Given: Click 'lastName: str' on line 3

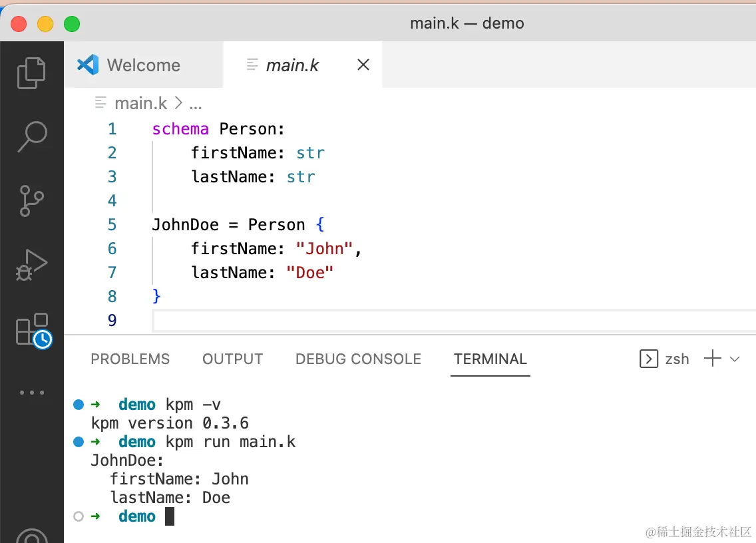Looking at the screenshot, I should coord(253,176).
